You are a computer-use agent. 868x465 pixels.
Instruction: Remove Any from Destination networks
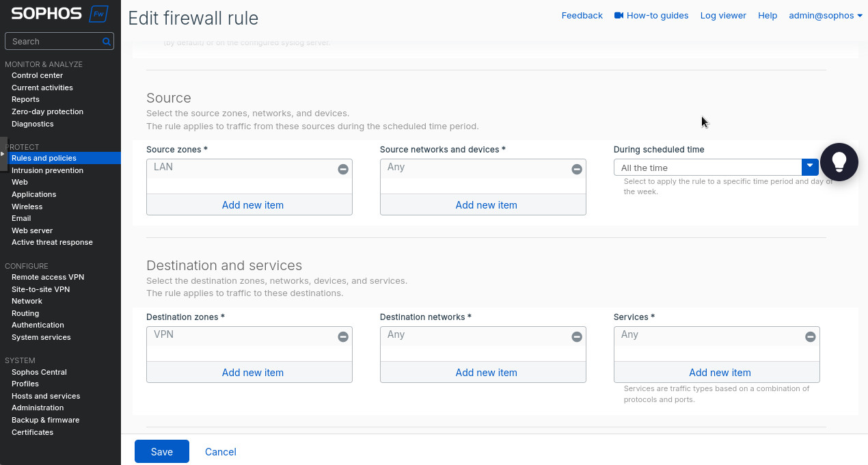pyautogui.click(x=577, y=336)
